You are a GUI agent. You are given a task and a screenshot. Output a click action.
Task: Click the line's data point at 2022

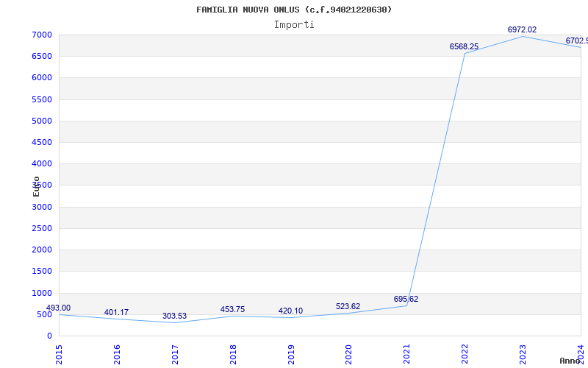(x=465, y=53)
